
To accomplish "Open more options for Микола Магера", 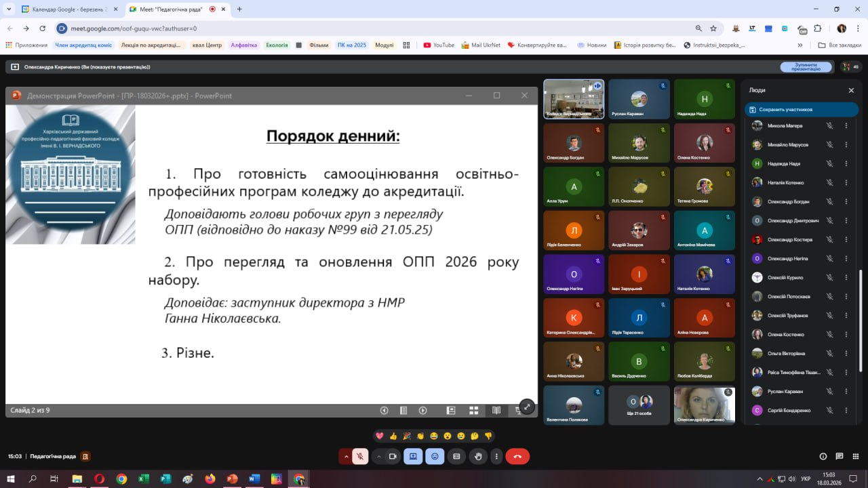I will point(846,125).
